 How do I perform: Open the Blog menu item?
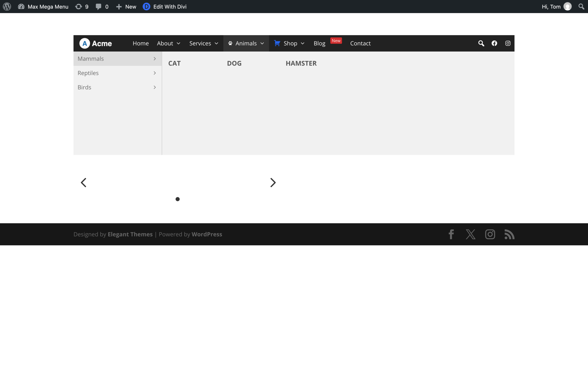coord(319,43)
